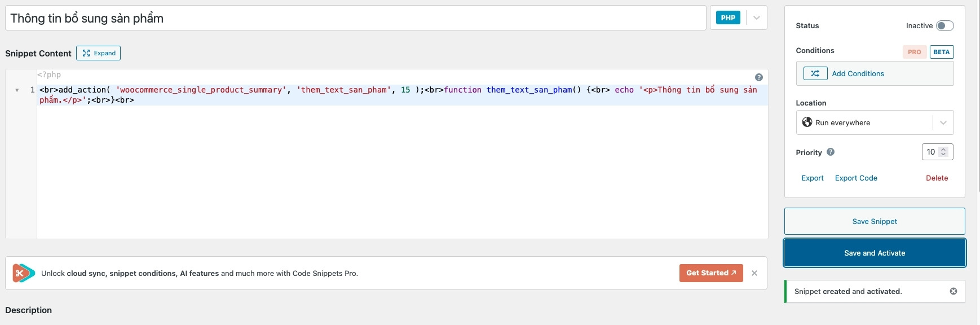The image size is (980, 325).
Task: Click the snippet title input field
Action: pyautogui.click(x=355, y=18)
